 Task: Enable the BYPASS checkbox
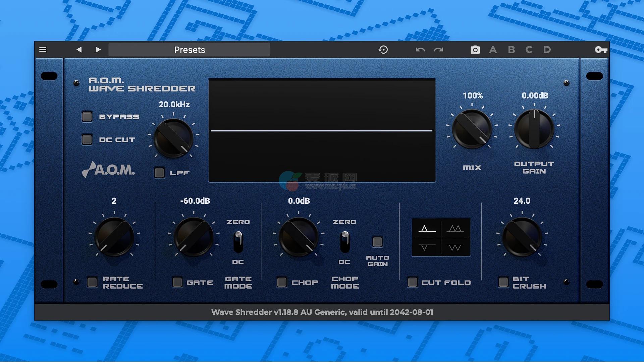point(87,117)
